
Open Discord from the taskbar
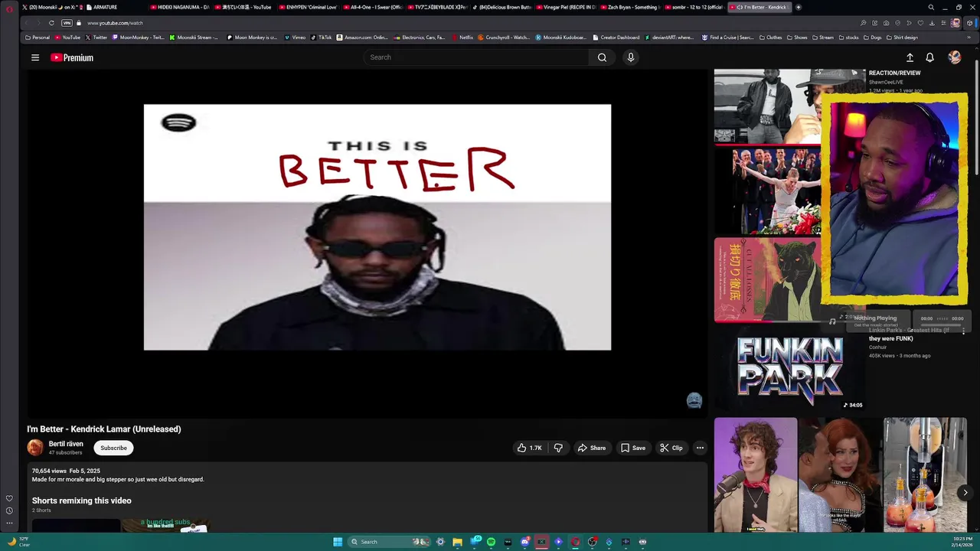tap(524, 542)
